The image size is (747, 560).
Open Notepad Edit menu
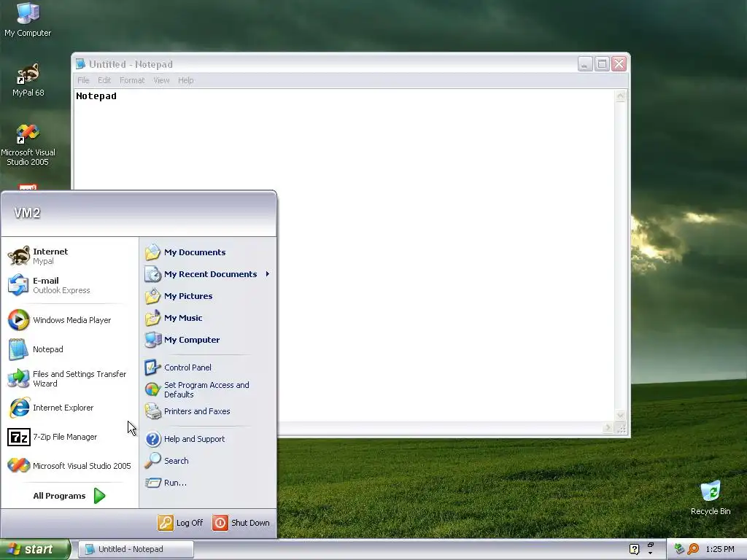(104, 80)
